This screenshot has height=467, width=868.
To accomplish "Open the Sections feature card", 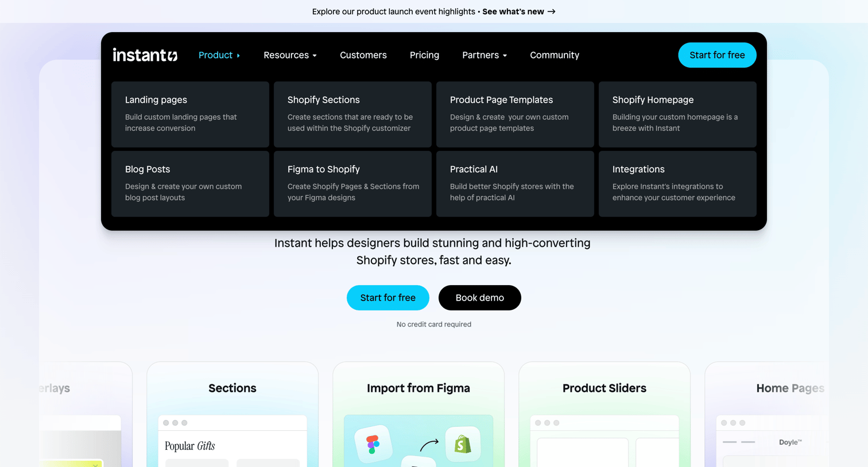I will 232,414.
